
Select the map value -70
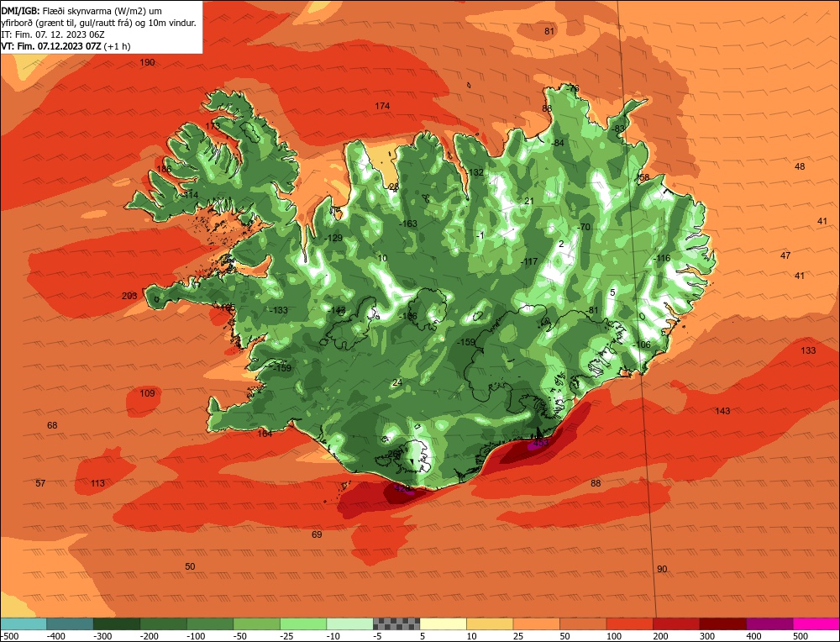[583, 227]
